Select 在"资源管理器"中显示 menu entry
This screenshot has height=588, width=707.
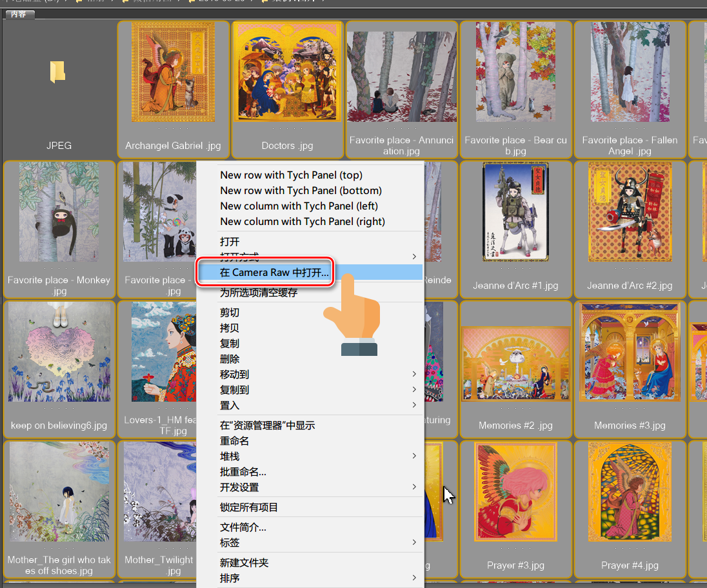(267, 426)
